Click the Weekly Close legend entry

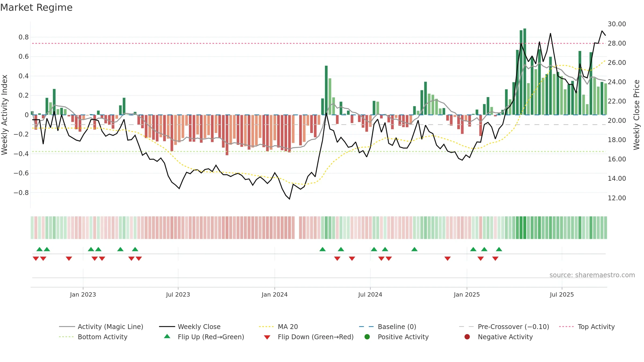point(190,327)
